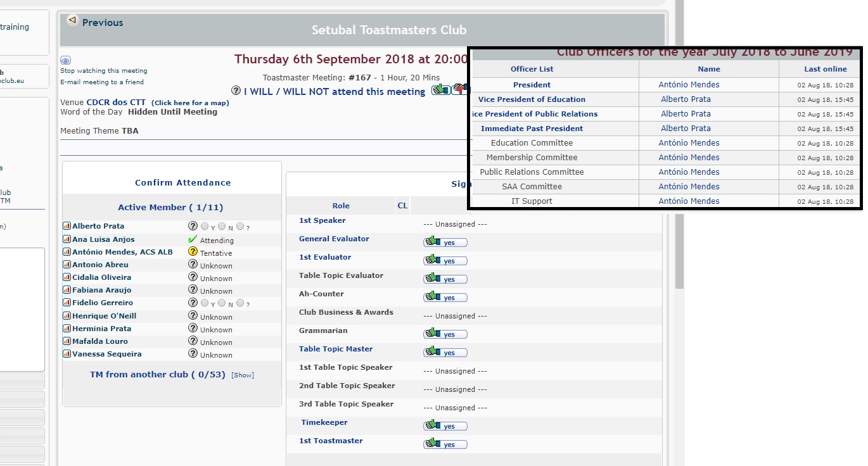Click the eye icon above Stop watching

coord(66,61)
